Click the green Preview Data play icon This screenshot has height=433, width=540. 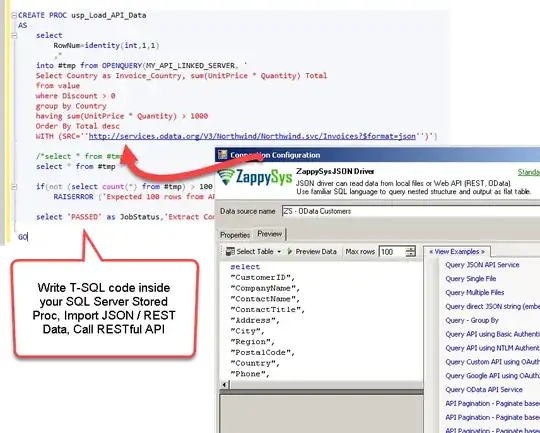290,251
